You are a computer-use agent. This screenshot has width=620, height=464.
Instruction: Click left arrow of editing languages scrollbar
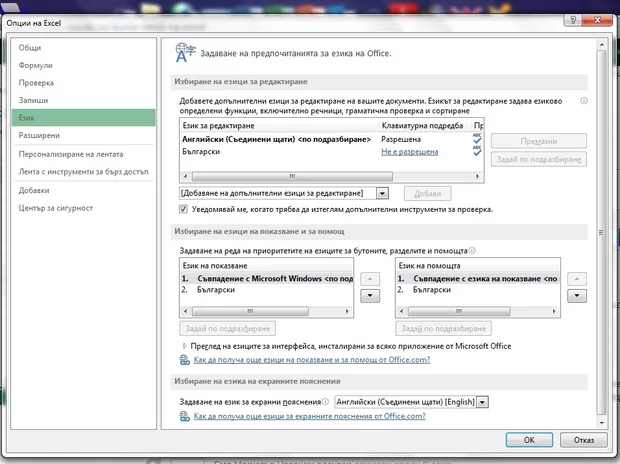186,176
